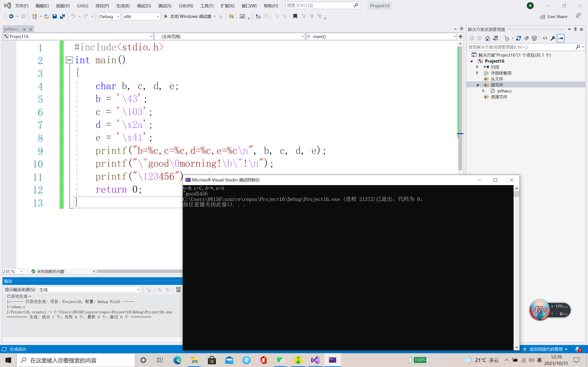Click the Solution Explorer home icon
Screen dimensions: 588x367
[487, 38]
